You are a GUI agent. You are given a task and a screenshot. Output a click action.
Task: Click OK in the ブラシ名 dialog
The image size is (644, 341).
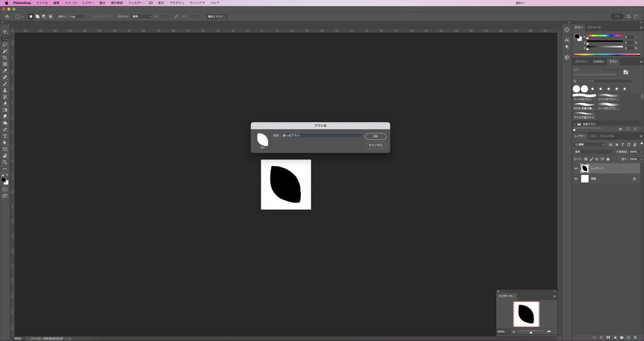point(376,136)
